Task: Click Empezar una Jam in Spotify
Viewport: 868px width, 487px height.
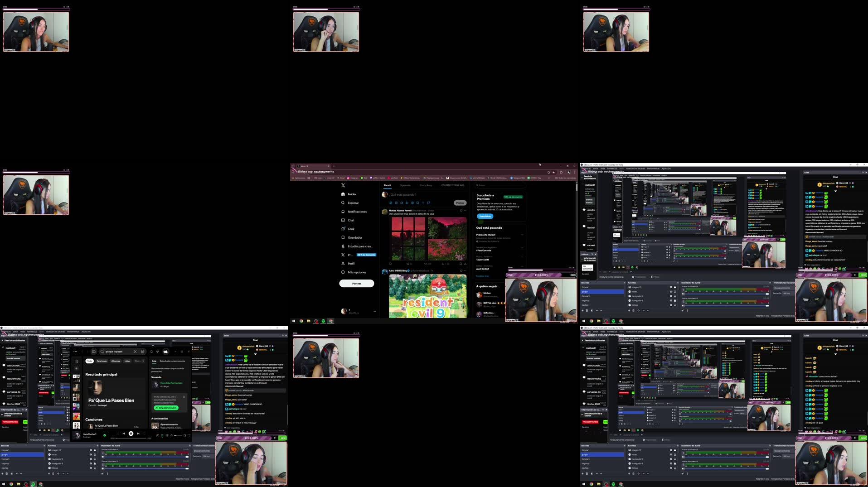Action: [x=166, y=408]
